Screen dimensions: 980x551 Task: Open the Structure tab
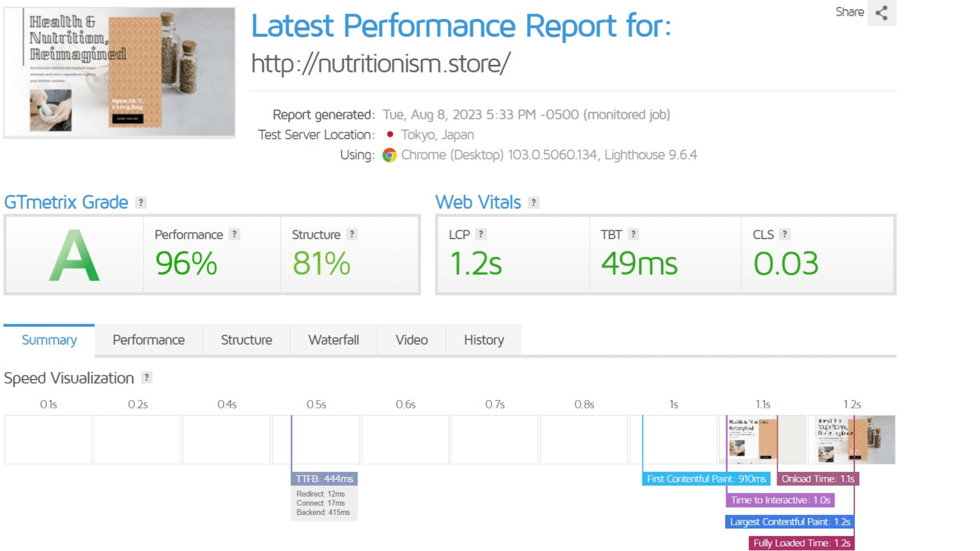pyautogui.click(x=246, y=340)
